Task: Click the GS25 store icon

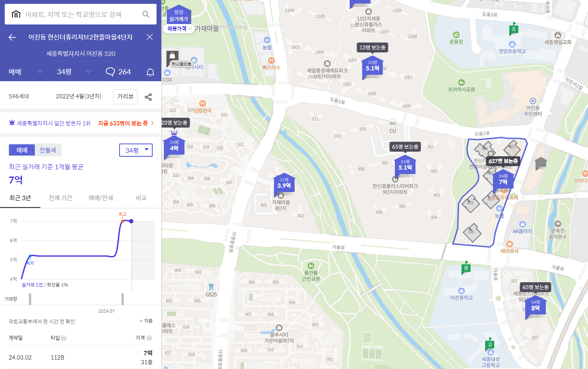Action: coord(211,287)
